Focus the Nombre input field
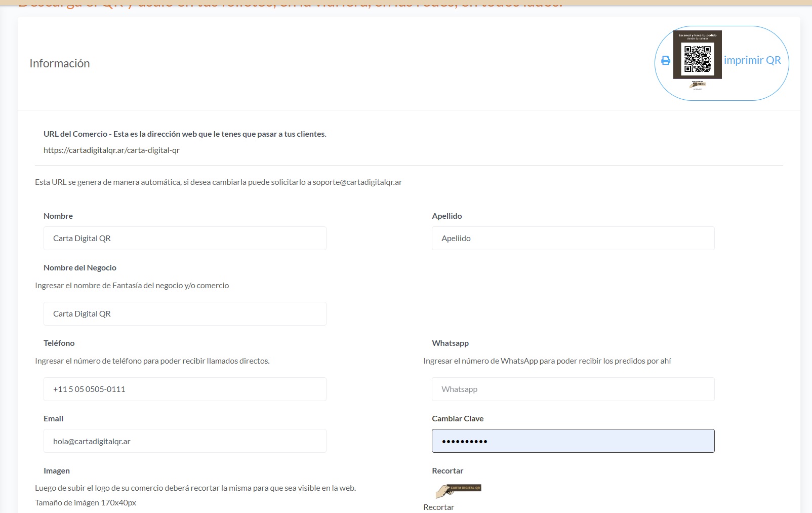The height and width of the screenshot is (513, 812). click(x=185, y=239)
